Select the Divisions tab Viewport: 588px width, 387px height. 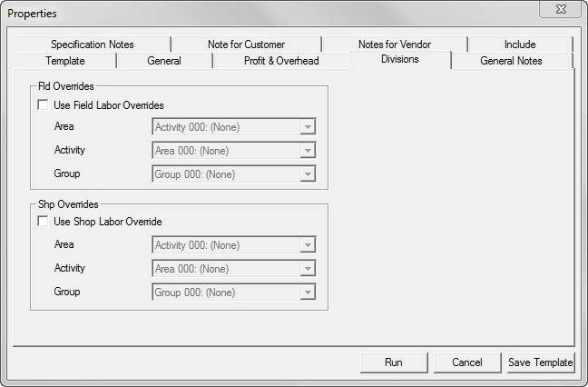(x=400, y=59)
